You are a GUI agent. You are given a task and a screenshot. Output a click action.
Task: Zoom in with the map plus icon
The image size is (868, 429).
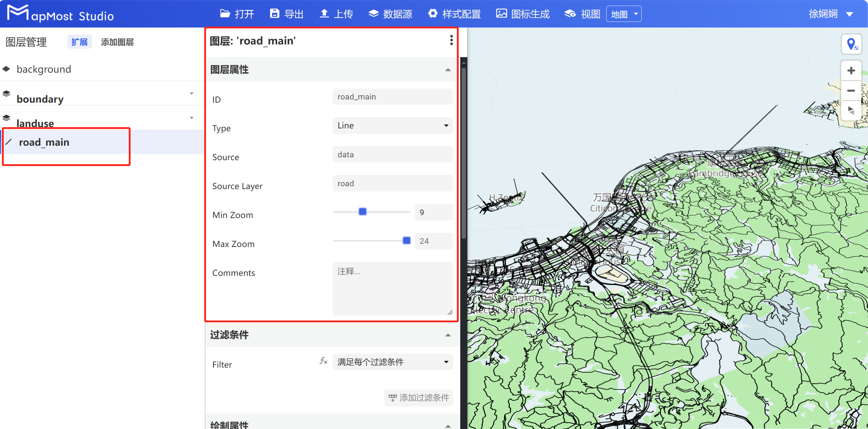coord(851,70)
